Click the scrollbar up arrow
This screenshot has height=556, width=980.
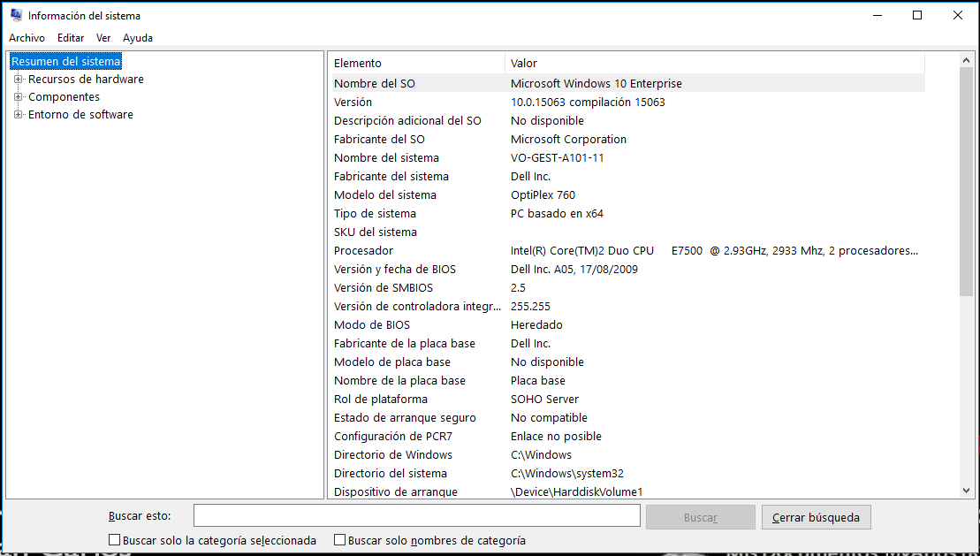[x=966, y=60]
